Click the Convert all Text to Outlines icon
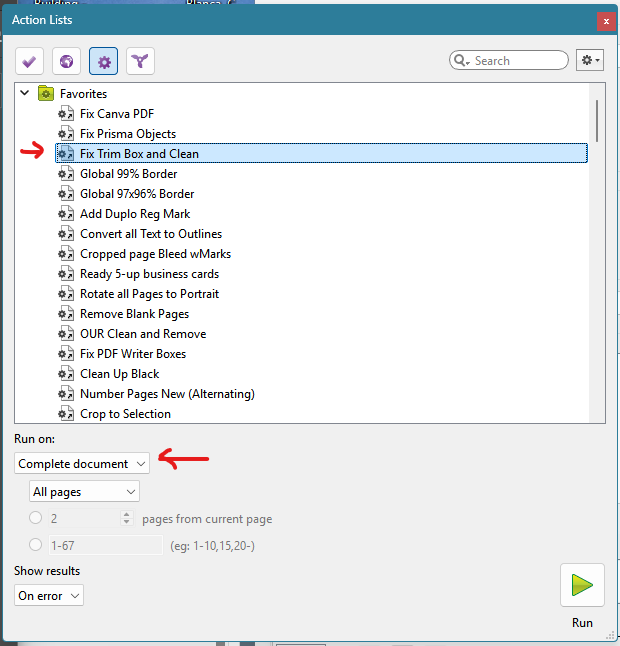This screenshot has width=620, height=646. point(66,233)
